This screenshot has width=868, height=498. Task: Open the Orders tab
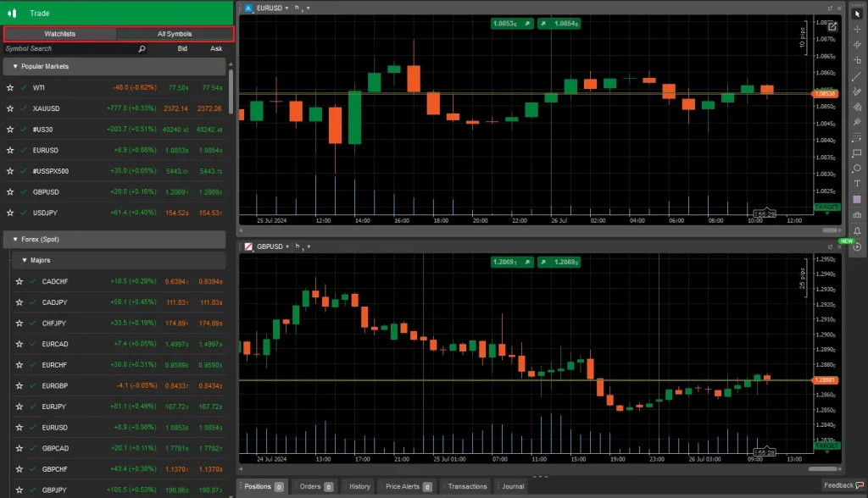[316, 486]
